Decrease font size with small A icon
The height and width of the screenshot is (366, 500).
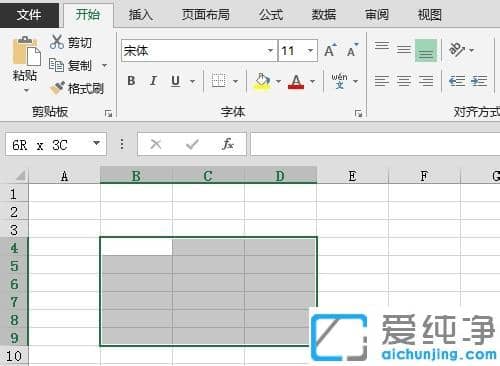tap(352, 50)
